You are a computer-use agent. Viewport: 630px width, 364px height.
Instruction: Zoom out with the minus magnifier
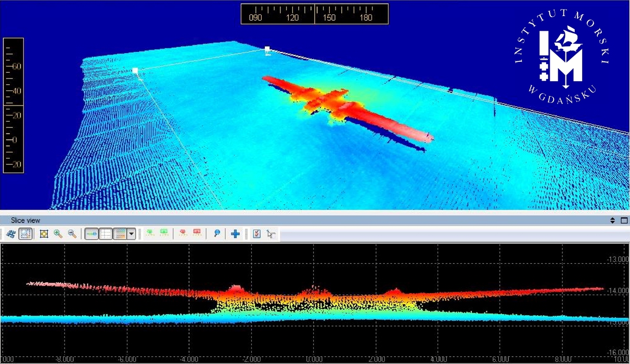click(x=72, y=234)
